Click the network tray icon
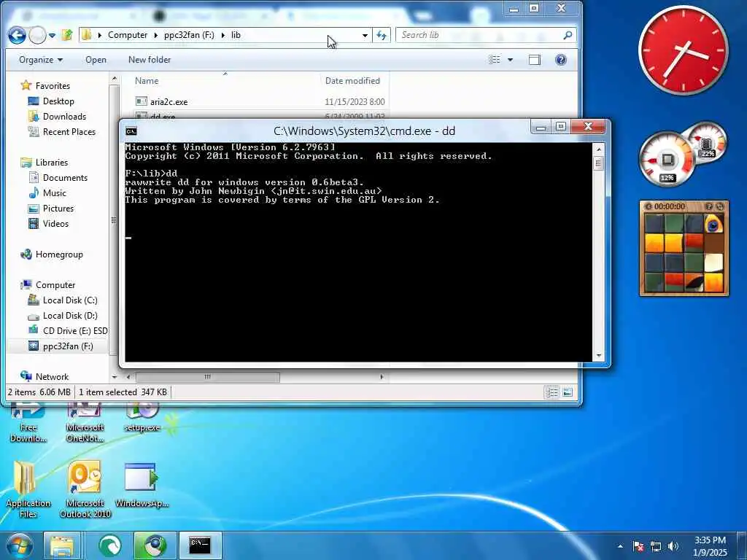Image resolution: width=747 pixels, height=560 pixels. pyautogui.click(x=656, y=546)
